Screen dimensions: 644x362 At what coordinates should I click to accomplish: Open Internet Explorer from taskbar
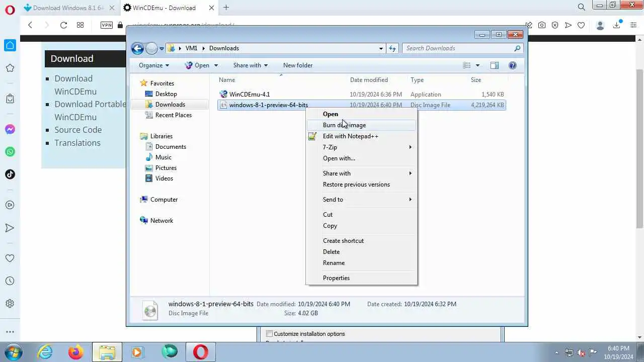45,352
